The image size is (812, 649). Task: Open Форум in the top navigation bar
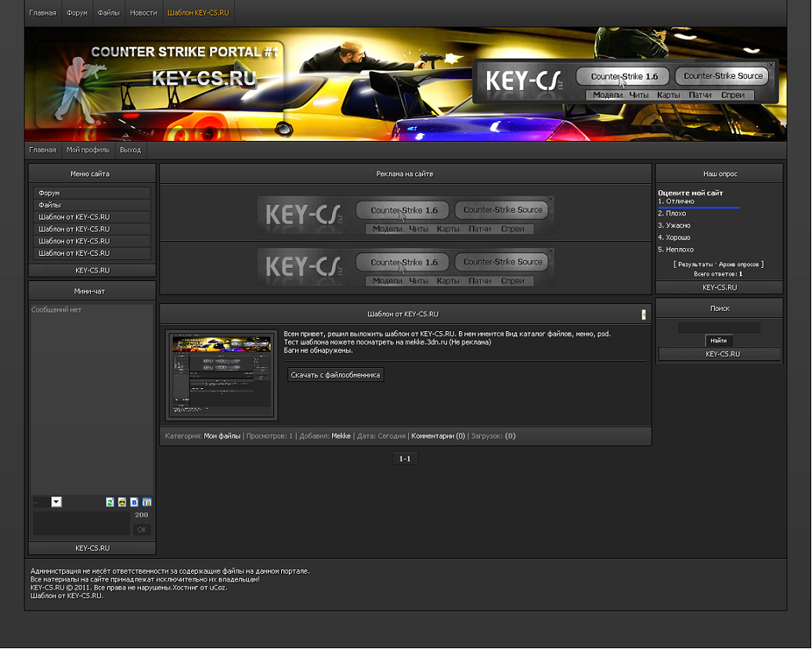click(x=78, y=13)
